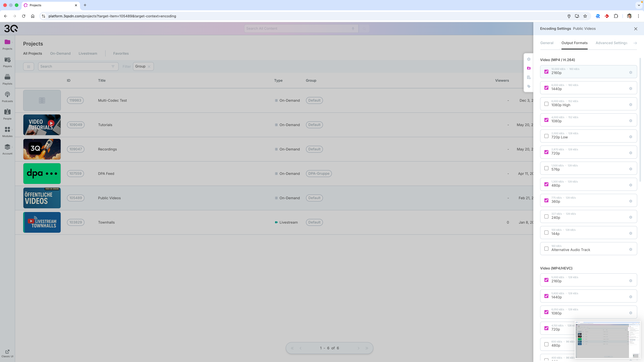The height and width of the screenshot is (362, 644).
Task: Expand the Chrome tab search dropdown
Action: [x=639, y=5]
